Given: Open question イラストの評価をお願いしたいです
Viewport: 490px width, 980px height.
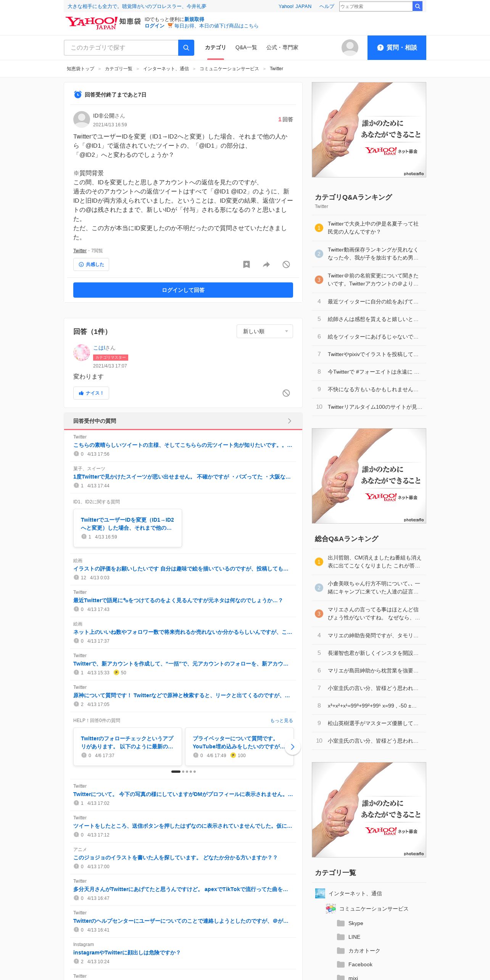Looking at the screenshot, I should tap(181, 569).
